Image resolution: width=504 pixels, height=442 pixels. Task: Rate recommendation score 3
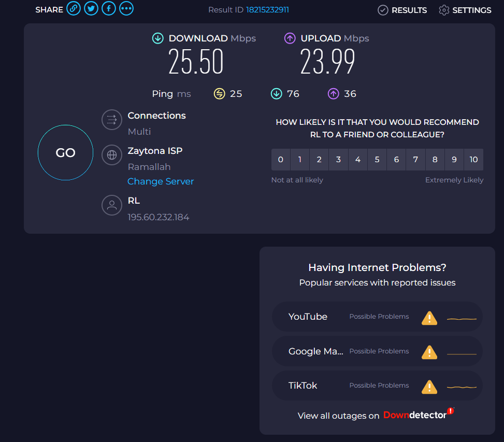338,160
